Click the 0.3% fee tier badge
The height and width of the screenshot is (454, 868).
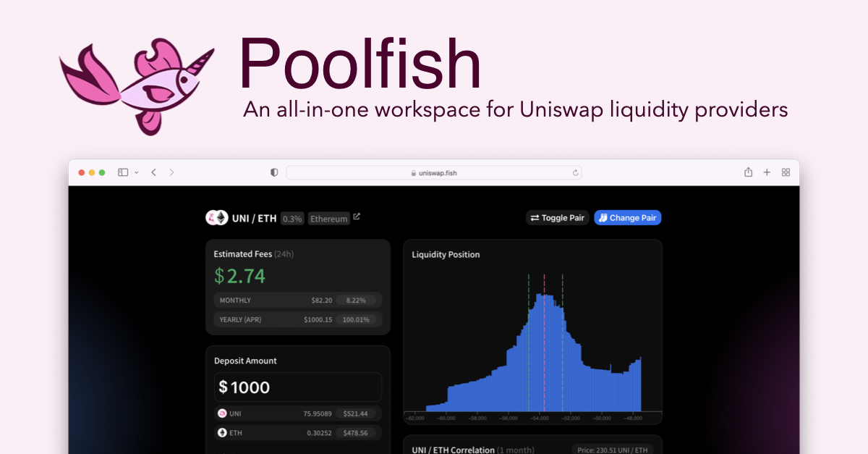click(x=292, y=218)
